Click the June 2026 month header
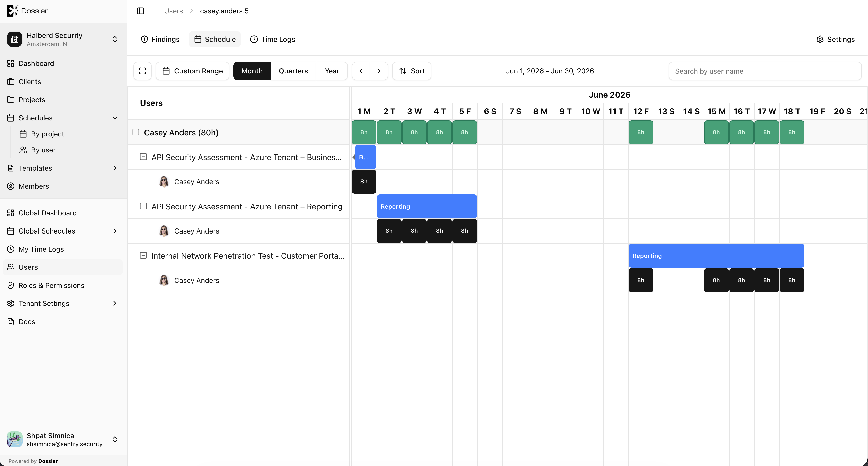 coord(609,95)
